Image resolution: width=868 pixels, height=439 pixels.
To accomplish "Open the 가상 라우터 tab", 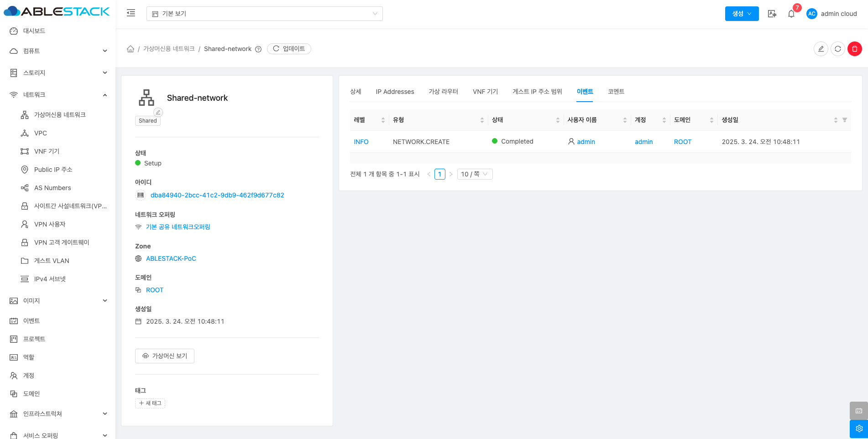I will click(443, 92).
